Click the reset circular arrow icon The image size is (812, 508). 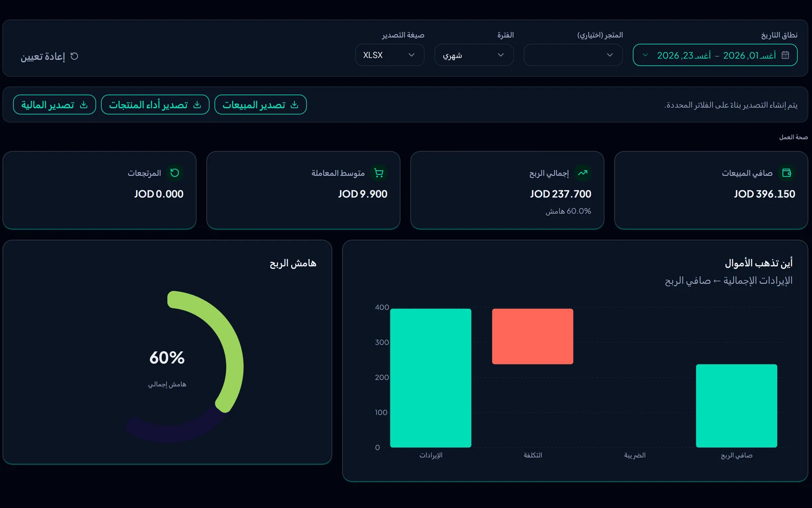[74, 56]
